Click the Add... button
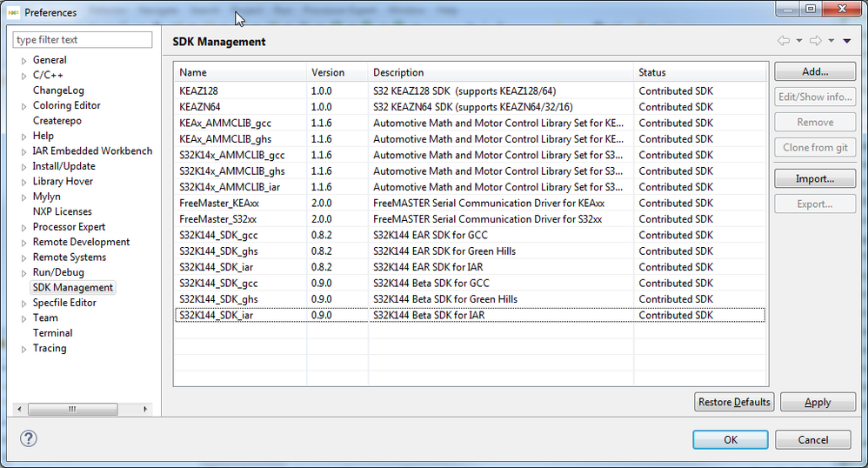The image size is (868, 468). [x=815, y=71]
